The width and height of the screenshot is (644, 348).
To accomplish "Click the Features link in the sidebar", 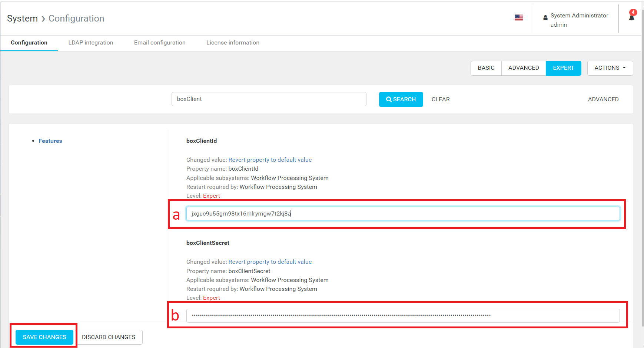I will point(50,141).
